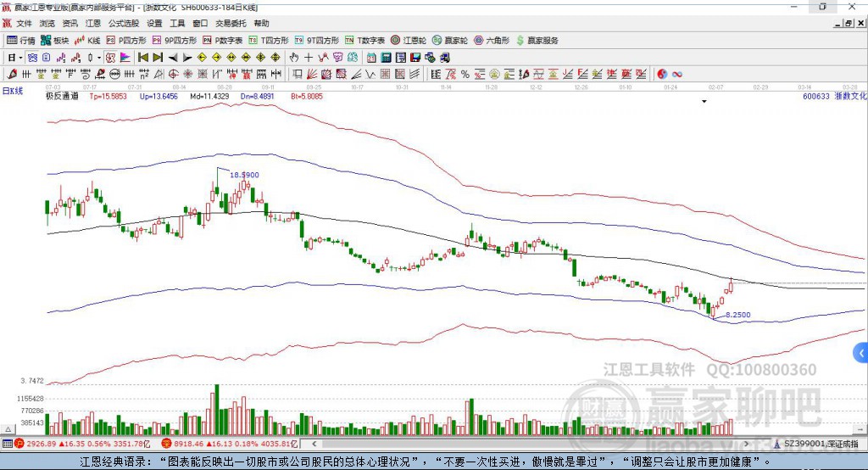Click the black left arrow icon
Image resolution: width=868 pixels, height=470 pixels.
click(173, 58)
